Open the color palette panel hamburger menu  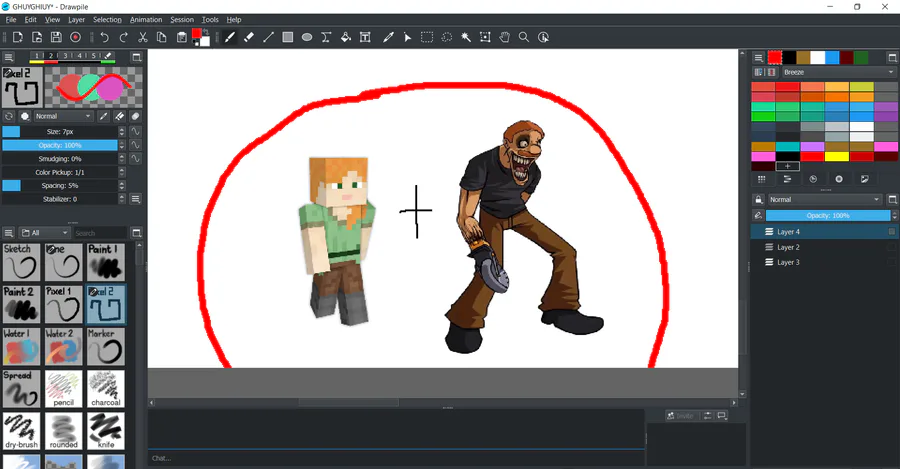[x=758, y=57]
